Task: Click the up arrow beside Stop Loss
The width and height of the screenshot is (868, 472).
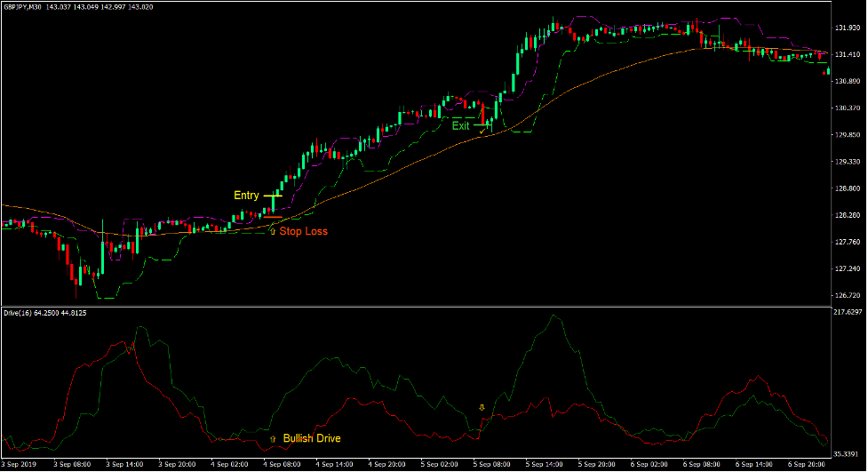Action: [272, 230]
